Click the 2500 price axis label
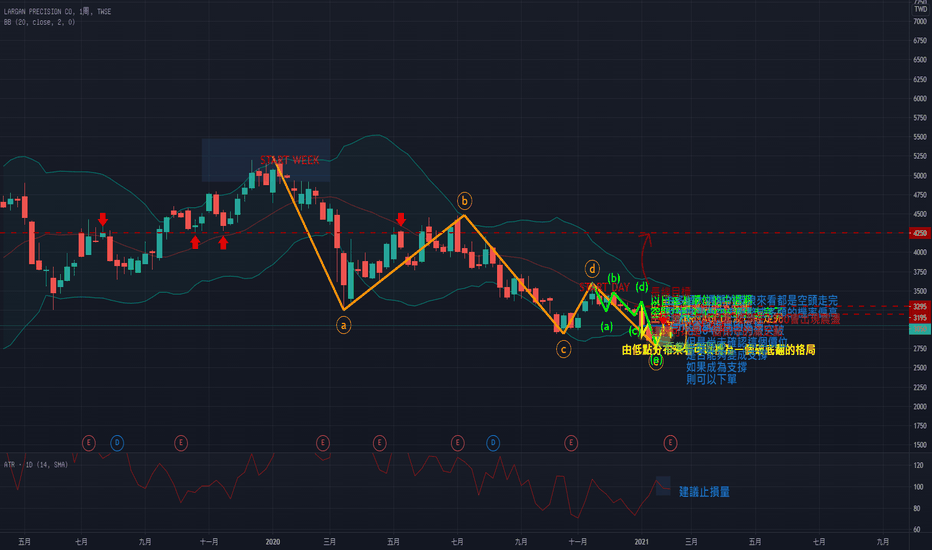 coord(920,368)
